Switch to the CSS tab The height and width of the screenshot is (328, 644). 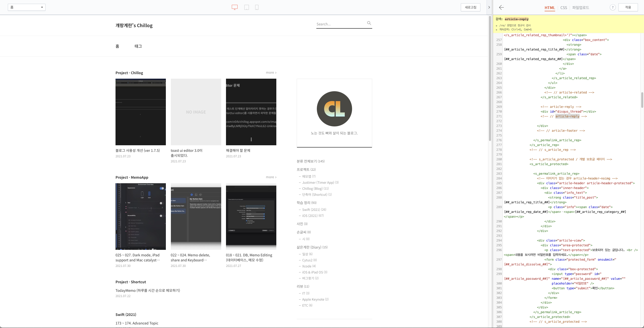(x=563, y=8)
